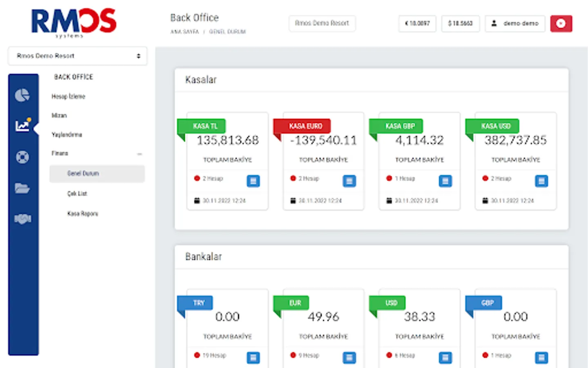The width and height of the screenshot is (588, 368).
Task: Click '2 Hesap' on KASA TL card
Action: click(x=213, y=179)
